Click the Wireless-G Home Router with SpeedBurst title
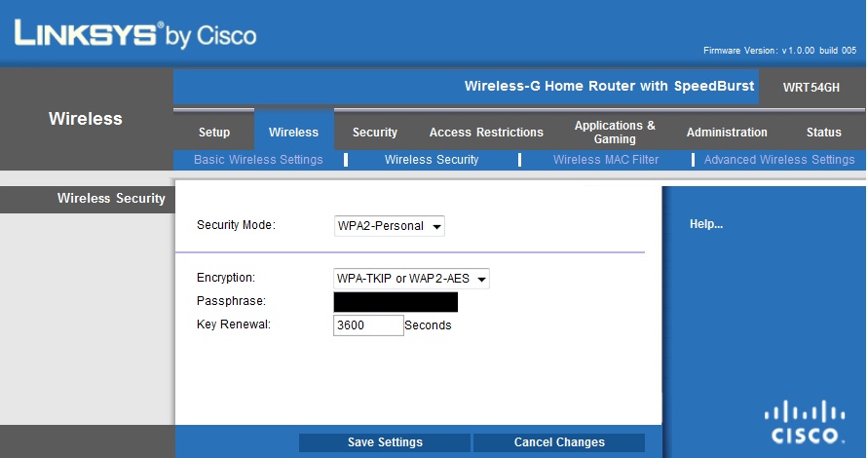868x458 pixels. pyautogui.click(x=609, y=86)
